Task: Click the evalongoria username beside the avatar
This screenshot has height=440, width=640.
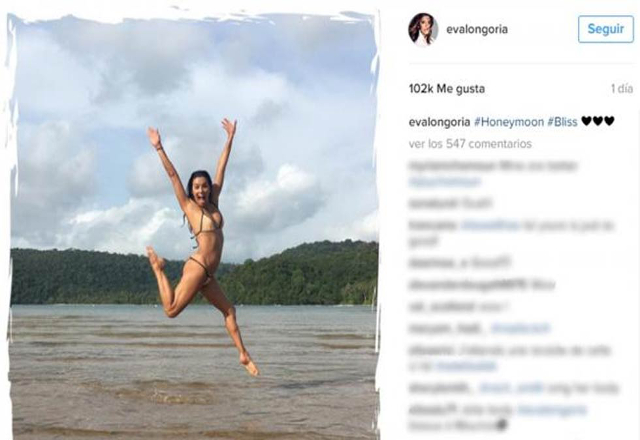Action: coord(477,29)
